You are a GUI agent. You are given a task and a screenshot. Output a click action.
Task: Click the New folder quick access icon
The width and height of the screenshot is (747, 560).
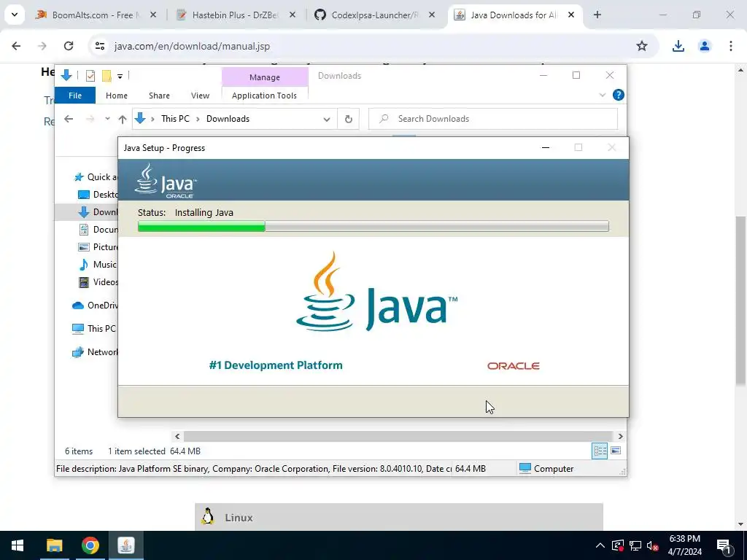pyautogui.click(x=107, y=76)
